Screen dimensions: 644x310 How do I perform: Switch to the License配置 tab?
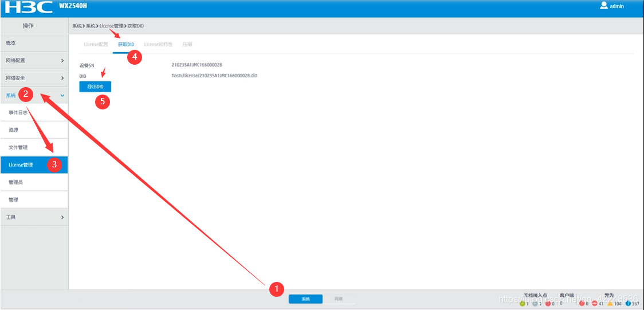96,44
